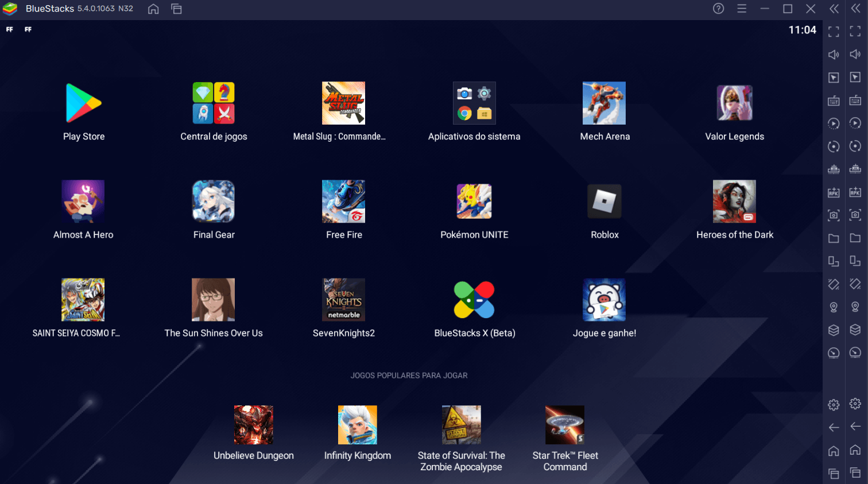
Task: Open SevenKnights2
Action: [x=343, y=300]
